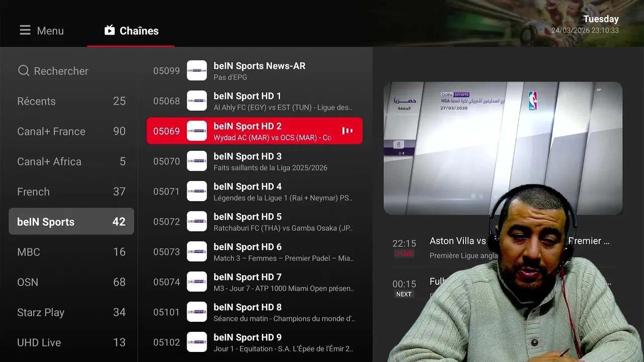Click beIN Sport HD 4 channel logo

pos(197,191)
